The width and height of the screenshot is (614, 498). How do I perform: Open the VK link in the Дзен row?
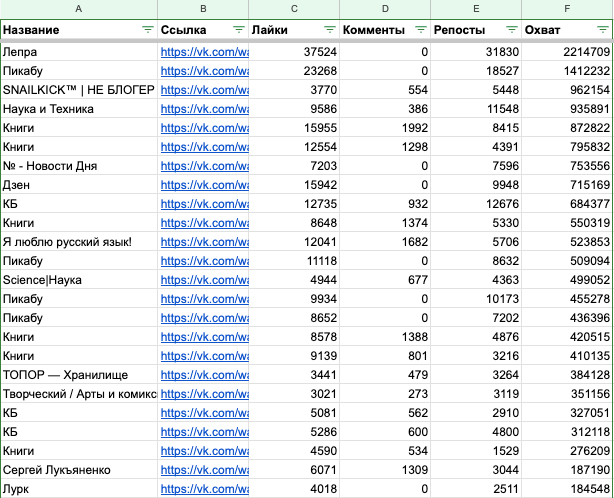pos(204,185)
